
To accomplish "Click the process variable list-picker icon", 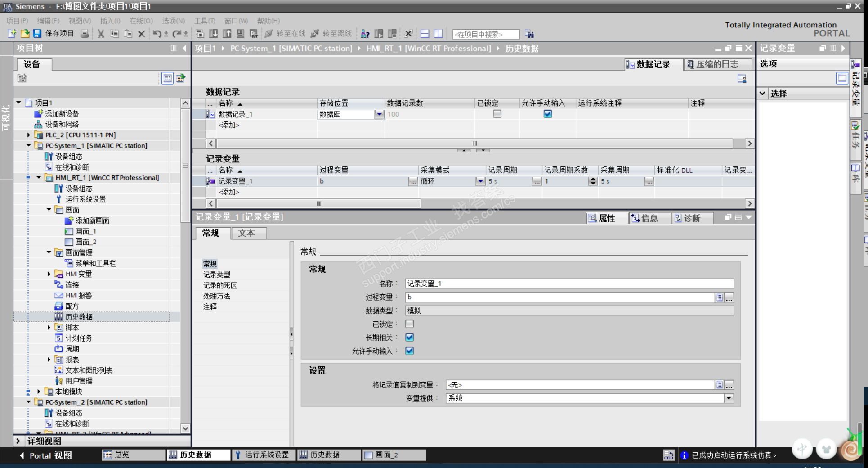I will [x=720, y=297].
